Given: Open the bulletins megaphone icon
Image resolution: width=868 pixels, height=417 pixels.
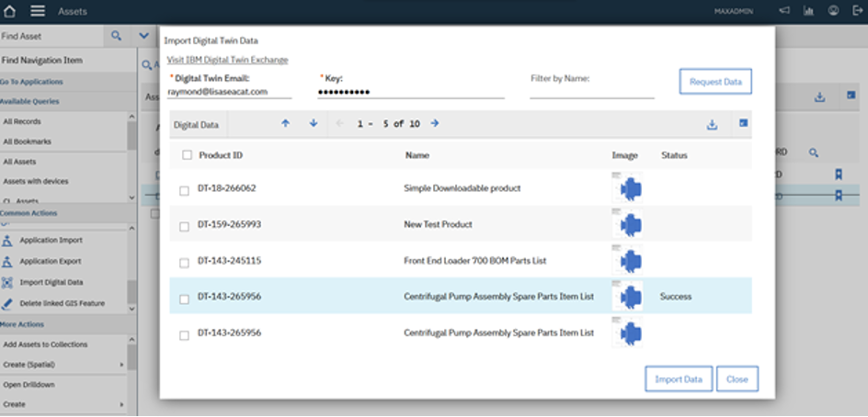Looking at the screenshot, I should (x=783, y=10).
